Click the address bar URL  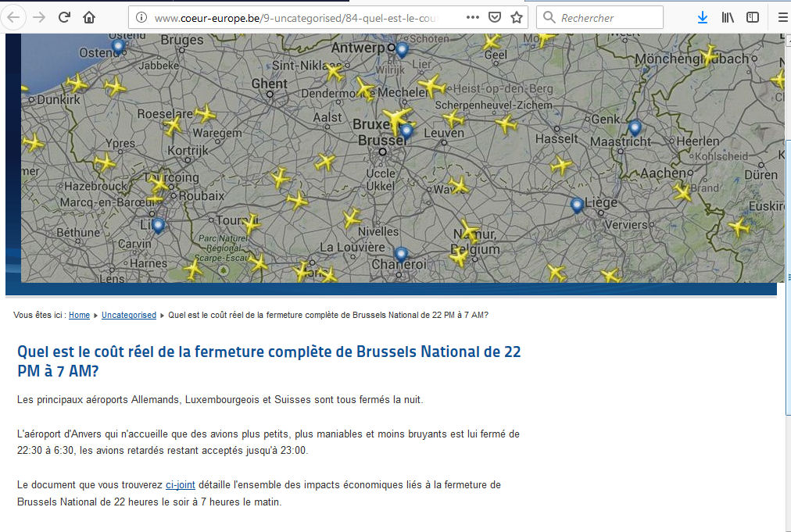(x=295, y=18)
